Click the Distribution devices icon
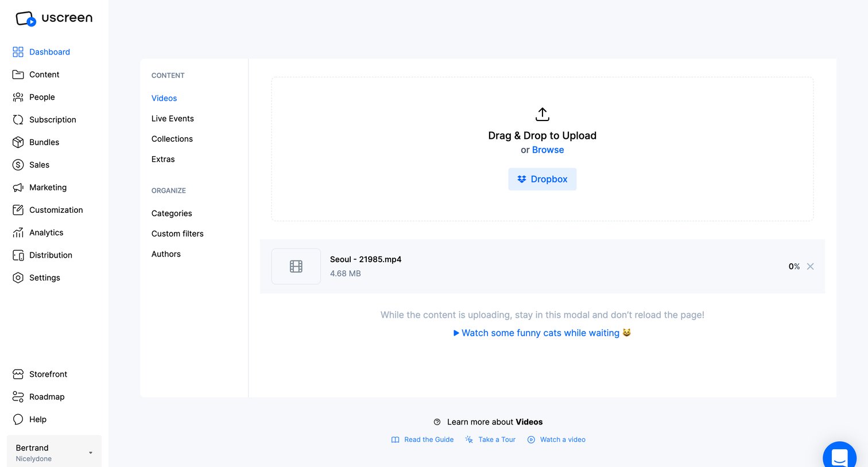 coord(18,255)
